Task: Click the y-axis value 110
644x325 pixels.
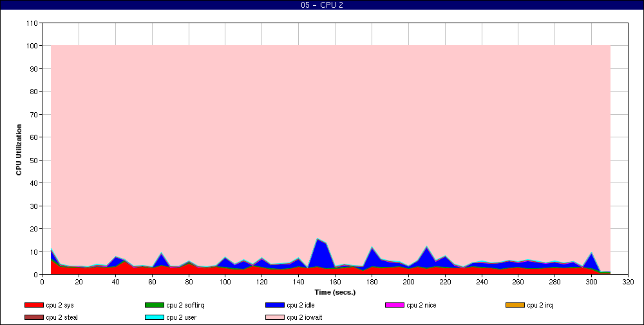Action: click(32, 23)
